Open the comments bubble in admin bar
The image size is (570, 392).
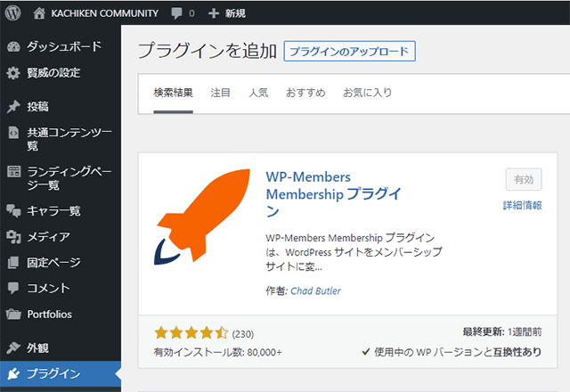(x=176, y=13)
